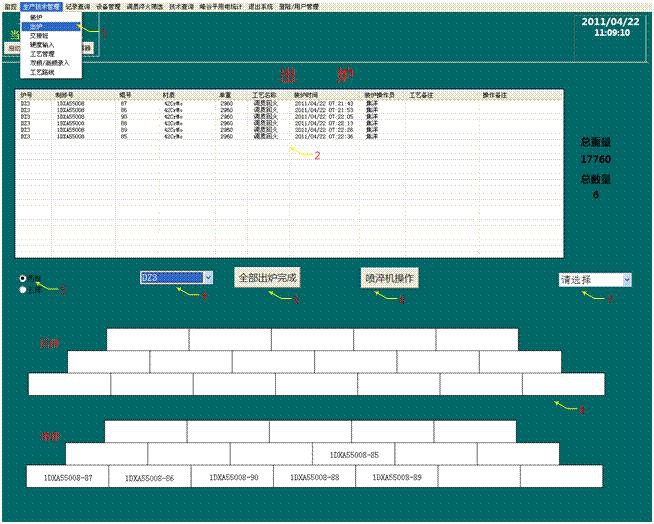The height and width of the screenshot is (524, 654).
Task: Select the first radio button option
Action: tap(23, 278)
